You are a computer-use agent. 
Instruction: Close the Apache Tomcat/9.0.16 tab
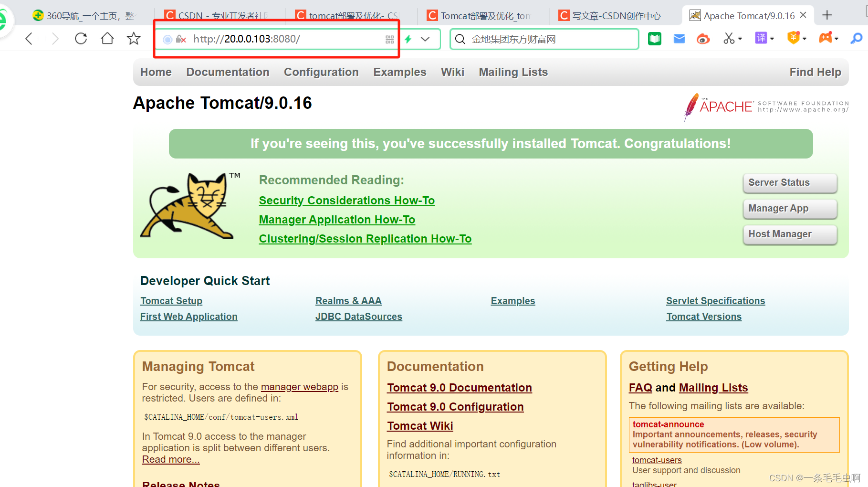pos(803,15)
